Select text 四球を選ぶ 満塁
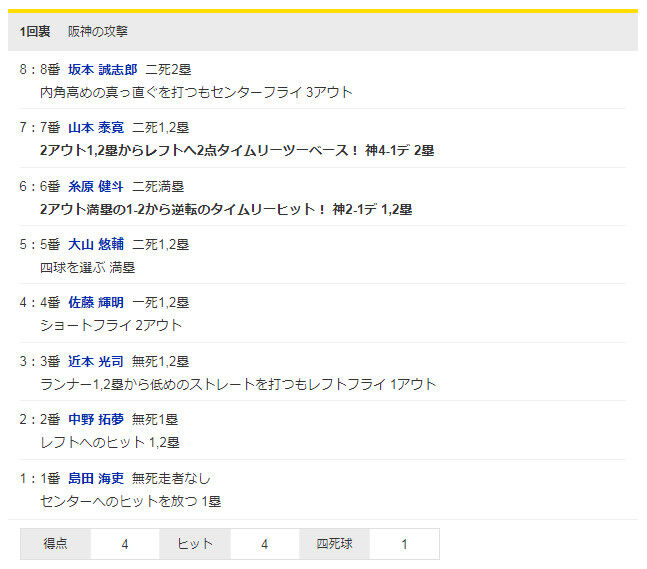Image resolution: width=647 pixels, height=569 pixels. click(x=87, y=267)
